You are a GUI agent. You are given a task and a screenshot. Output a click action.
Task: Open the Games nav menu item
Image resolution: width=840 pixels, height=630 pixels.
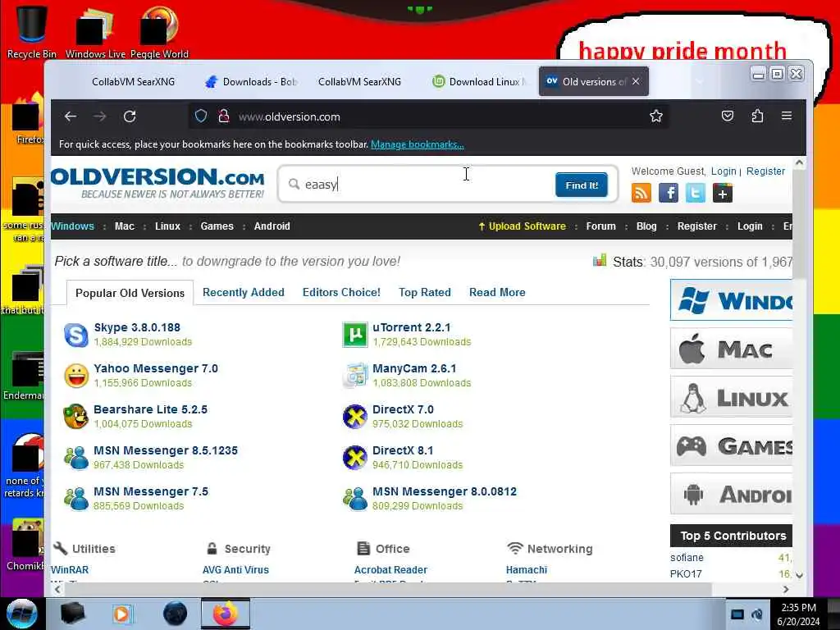[217, 226]
